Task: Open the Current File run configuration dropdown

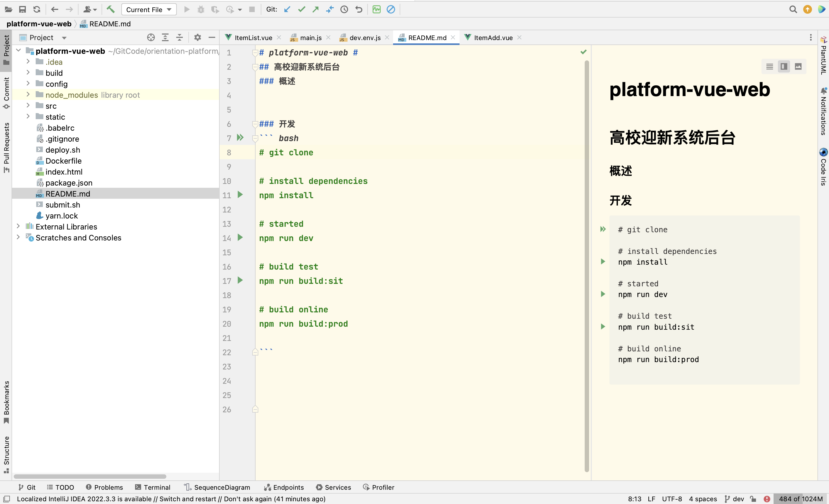Action: coord(149,9)
